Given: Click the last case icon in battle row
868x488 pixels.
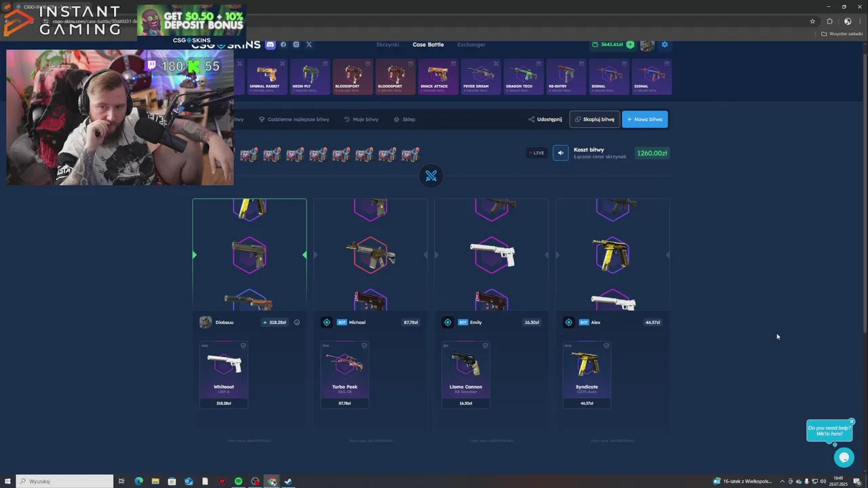Looking at the screenshot, I should 410,155.
